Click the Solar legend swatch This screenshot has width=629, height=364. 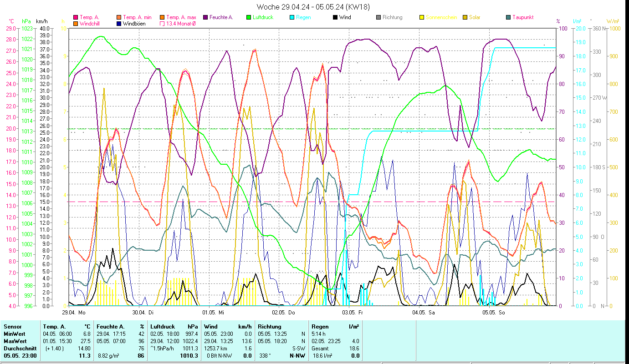coord(465,17)
